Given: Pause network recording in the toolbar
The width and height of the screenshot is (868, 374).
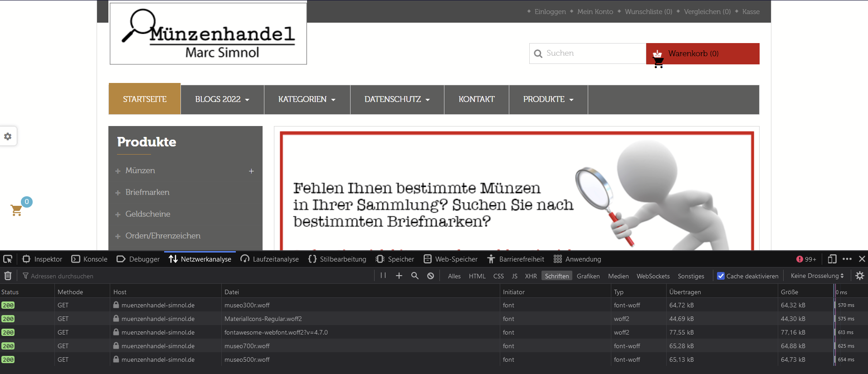Looking at the screenshot, I should (x=383, y=275).
